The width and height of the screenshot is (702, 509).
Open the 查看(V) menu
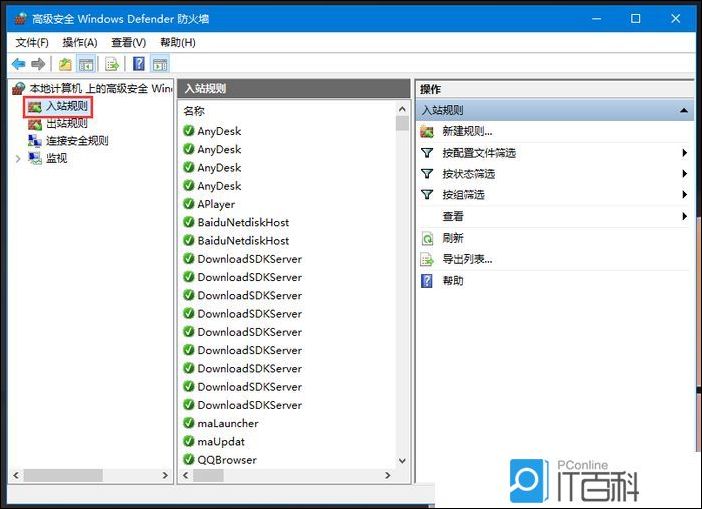[128, 43]
